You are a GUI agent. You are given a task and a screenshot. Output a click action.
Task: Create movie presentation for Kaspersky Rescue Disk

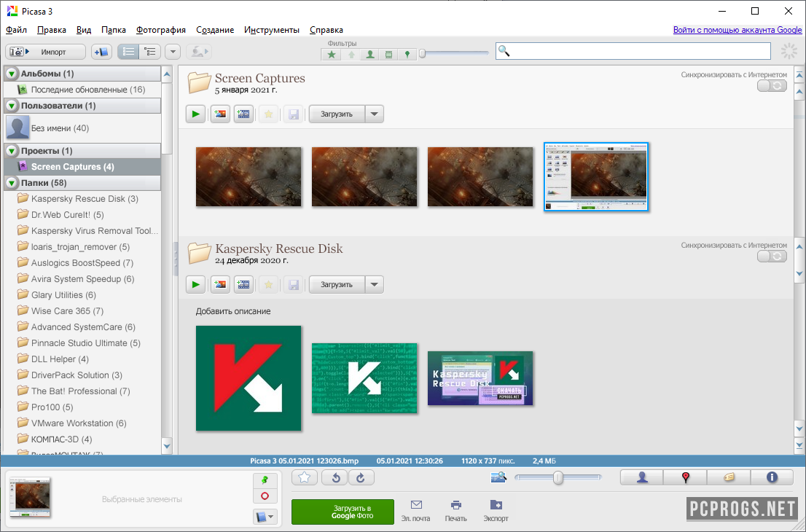pyautogui.click(x=243, y=285)
